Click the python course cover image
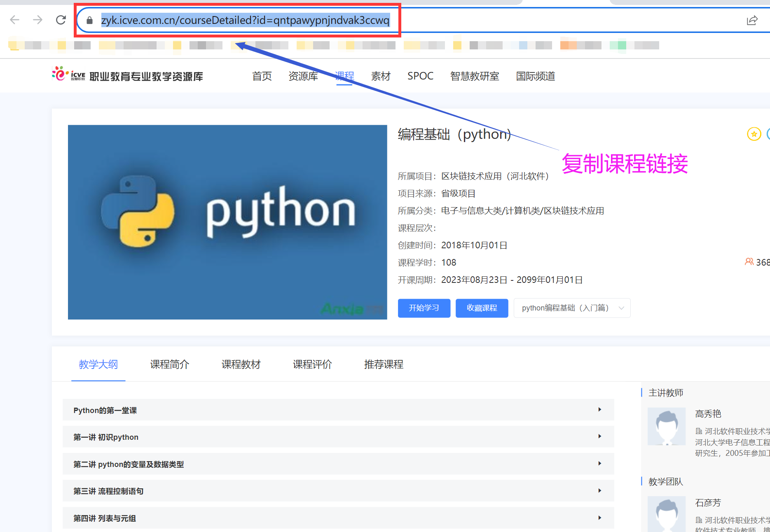Screen dimensions: 770x532 227,222
